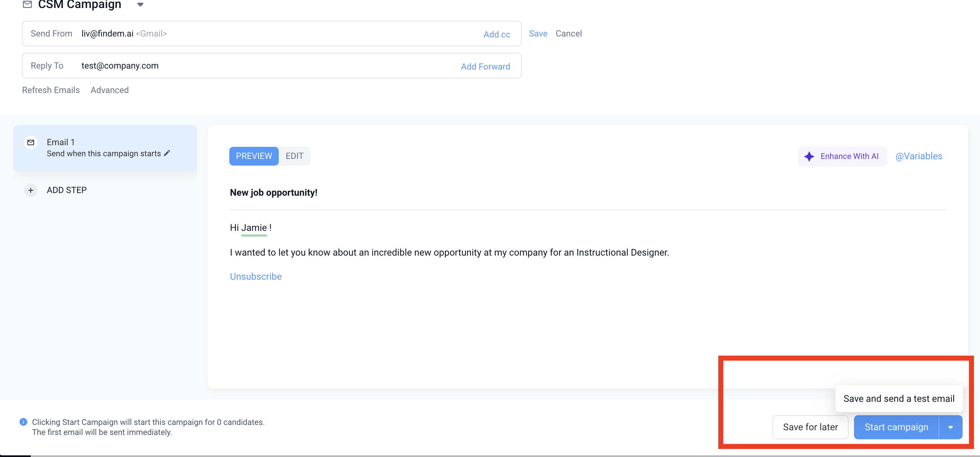The height and width of the screenshot is (457, 980).
Task: Click the subject line New job opportunity!
Action: pos(273,193)
